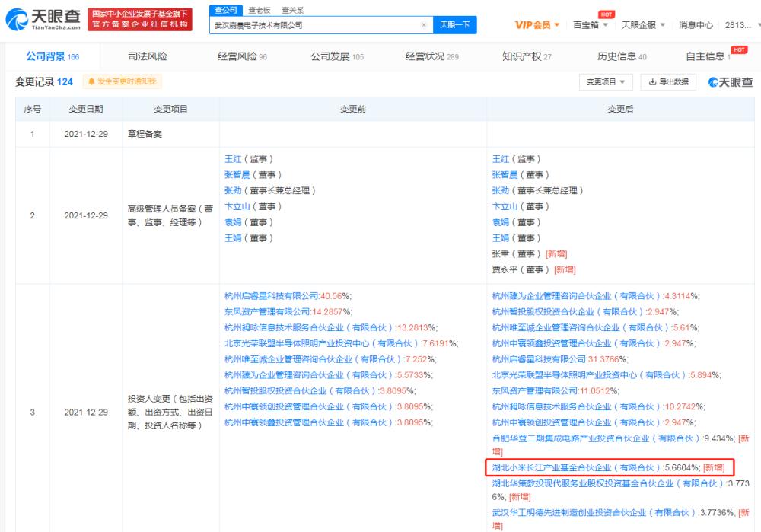Viewport: 761px width, 532px height.
Task: Open the 变更项目 filter dropdown
Action: click(606, 82)
